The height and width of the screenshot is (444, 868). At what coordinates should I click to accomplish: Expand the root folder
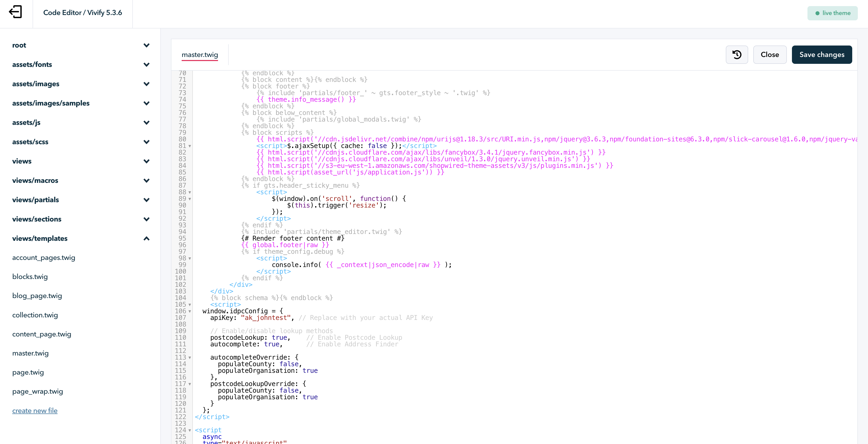point(147,45)
